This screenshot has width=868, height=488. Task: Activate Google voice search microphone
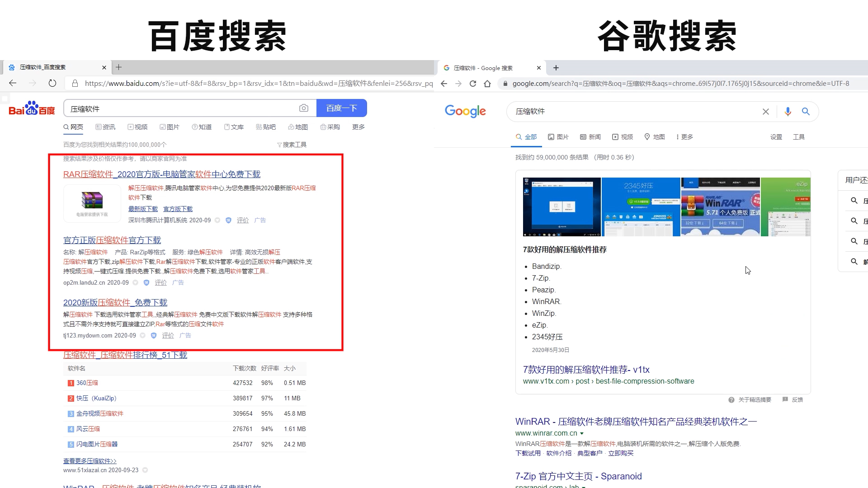tap(788, 112)
